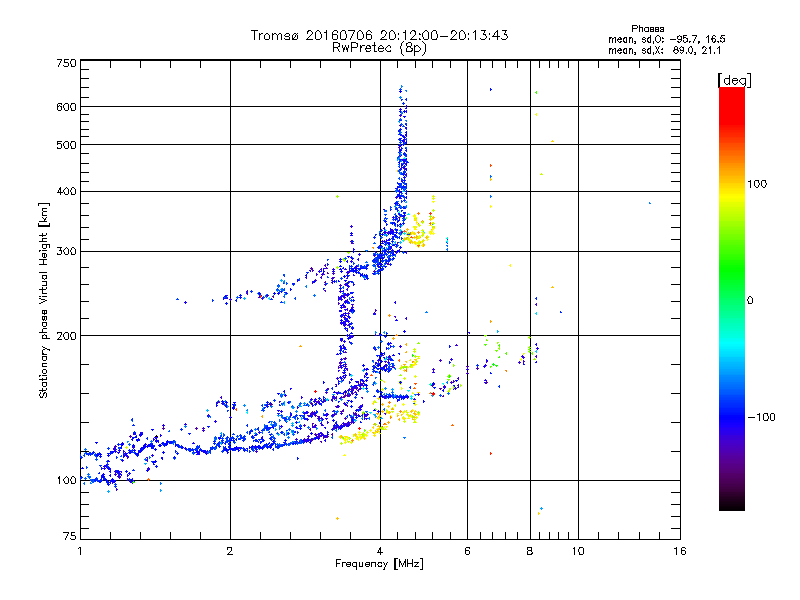
Task: Click the height-axis tick label "100"
Action: [67, 480]
